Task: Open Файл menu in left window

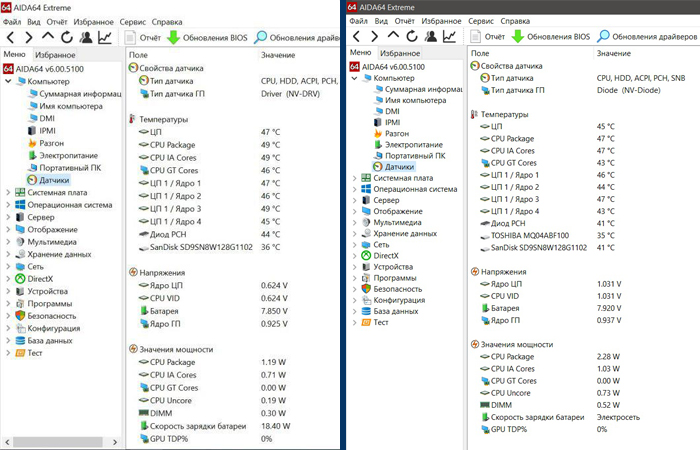Action: pos(12,22)
